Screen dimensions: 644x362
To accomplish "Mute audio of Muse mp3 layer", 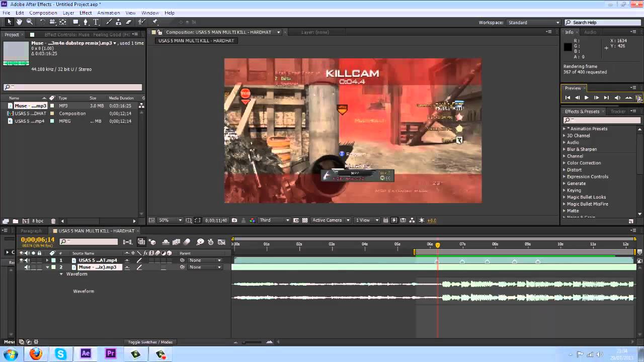I will click(27, 267).
